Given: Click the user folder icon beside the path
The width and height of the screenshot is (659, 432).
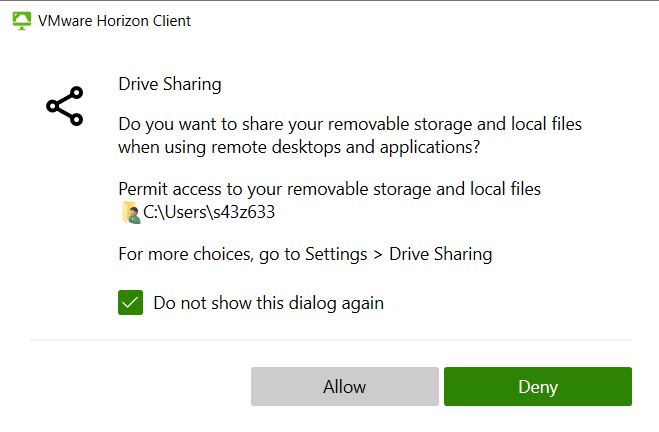Looking at the screenshot, I should (x=129, y=212).
